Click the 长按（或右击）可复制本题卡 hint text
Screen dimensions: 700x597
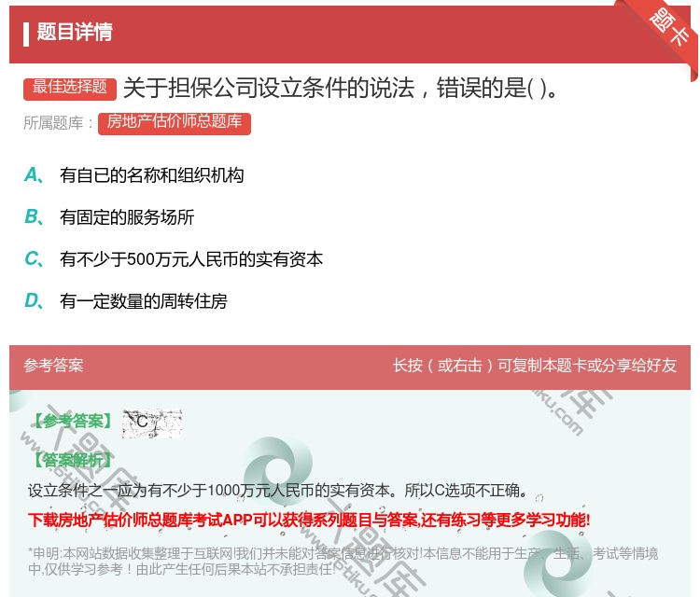coord(535,366)
